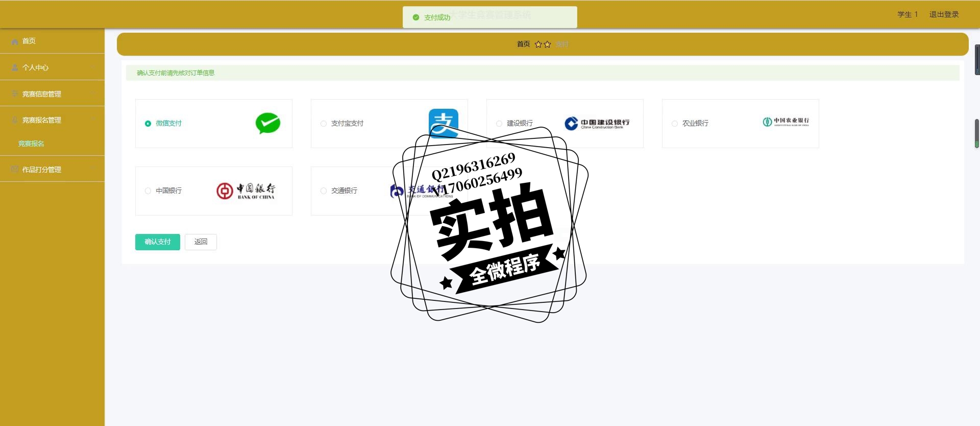Click the China Construction Bank logo
Viewport: 980px width, 426px height.
[x=597, y=123]
